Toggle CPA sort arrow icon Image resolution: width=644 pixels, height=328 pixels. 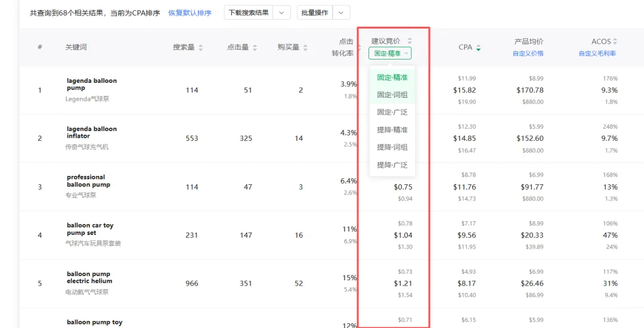click(478, 48)
